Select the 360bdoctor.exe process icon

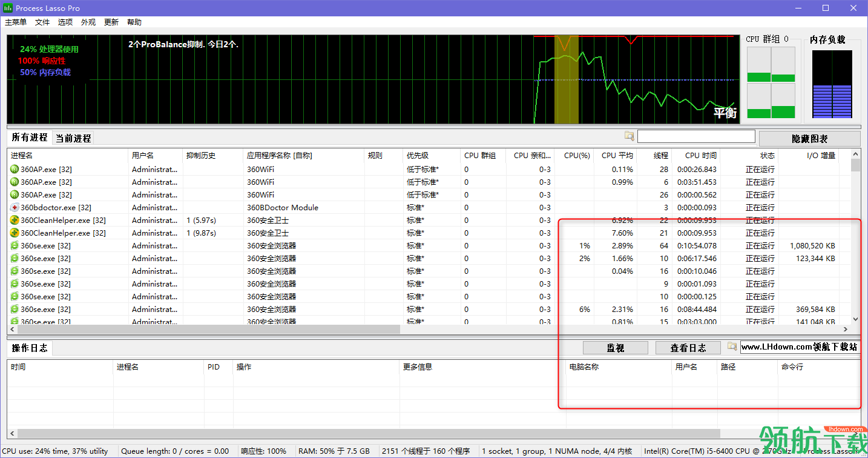click(x=15, y=207)
